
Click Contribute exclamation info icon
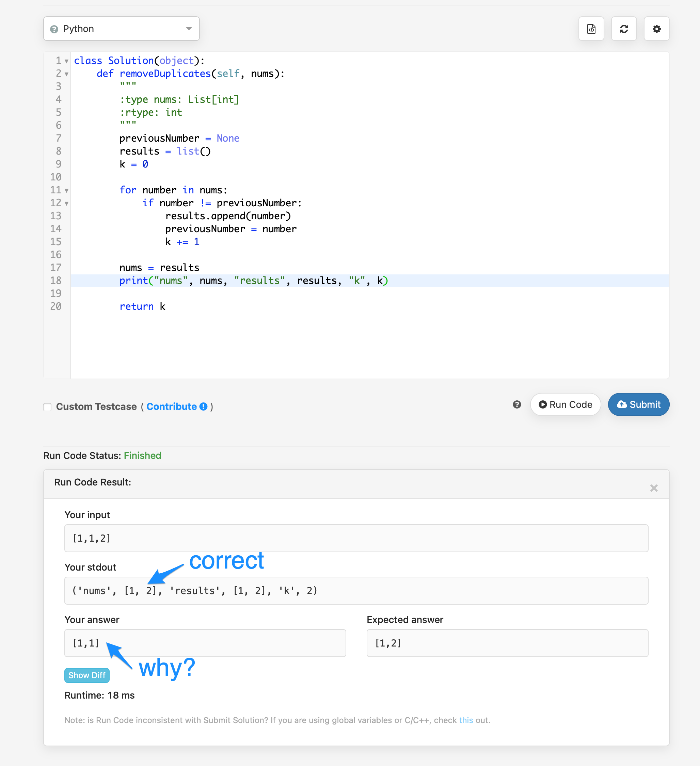[x=204, y=406]
